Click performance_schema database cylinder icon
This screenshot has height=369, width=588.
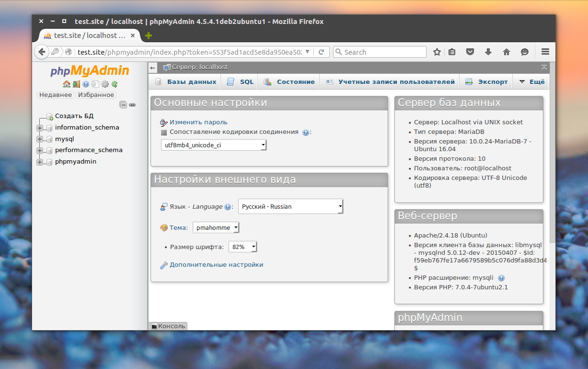click(49, 150)
